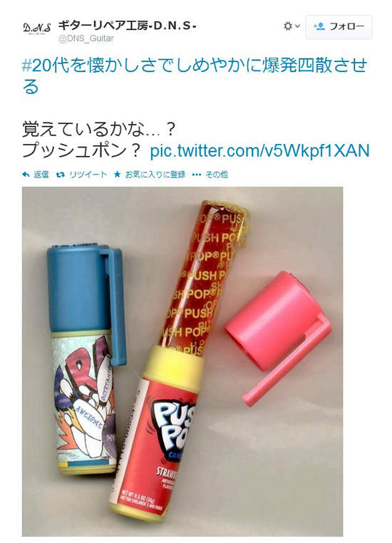
Task: Expand the その他 more options menu
Action: pyautogui.click(x=217, y=175)
